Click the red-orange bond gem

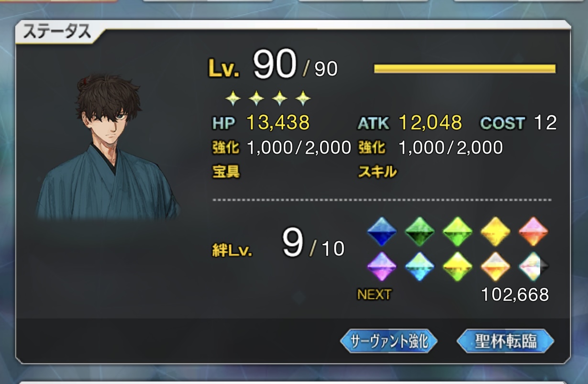pyautogui.click(x=533, y=232)
